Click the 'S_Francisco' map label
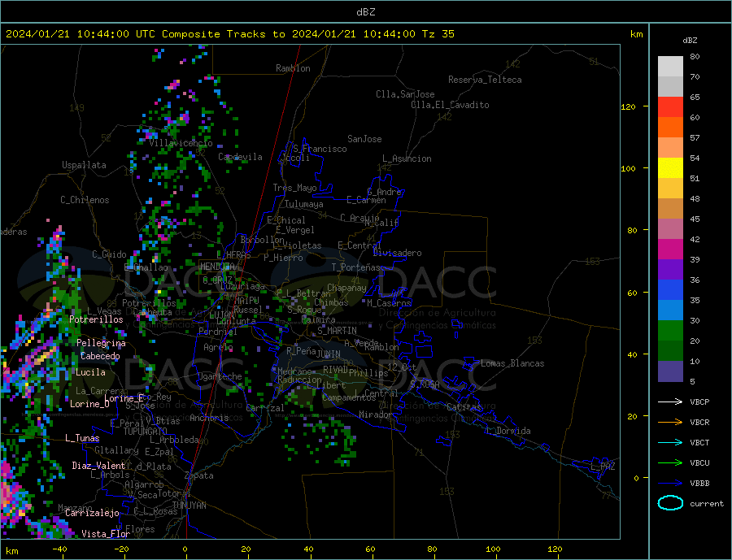Screen dimensions: 732x560 [x=320, y=149]
